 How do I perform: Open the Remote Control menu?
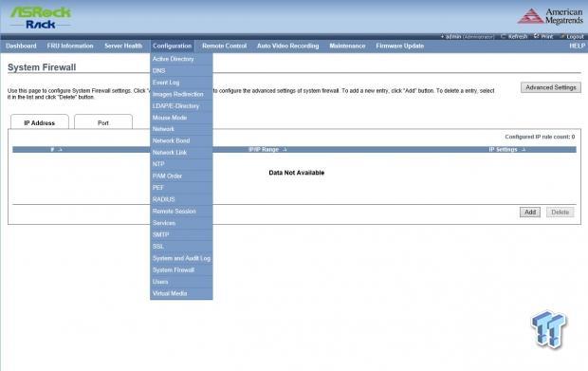(x=224, y=46)
